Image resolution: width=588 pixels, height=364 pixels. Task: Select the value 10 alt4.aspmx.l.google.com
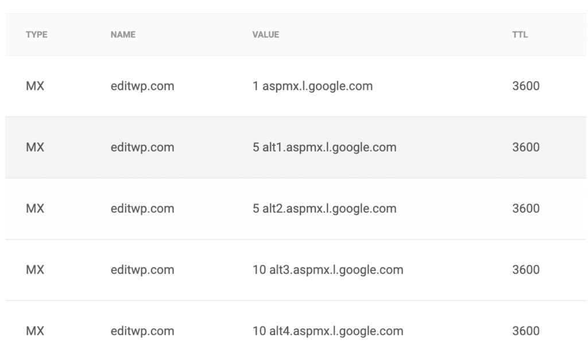click(x=328, y=331)
